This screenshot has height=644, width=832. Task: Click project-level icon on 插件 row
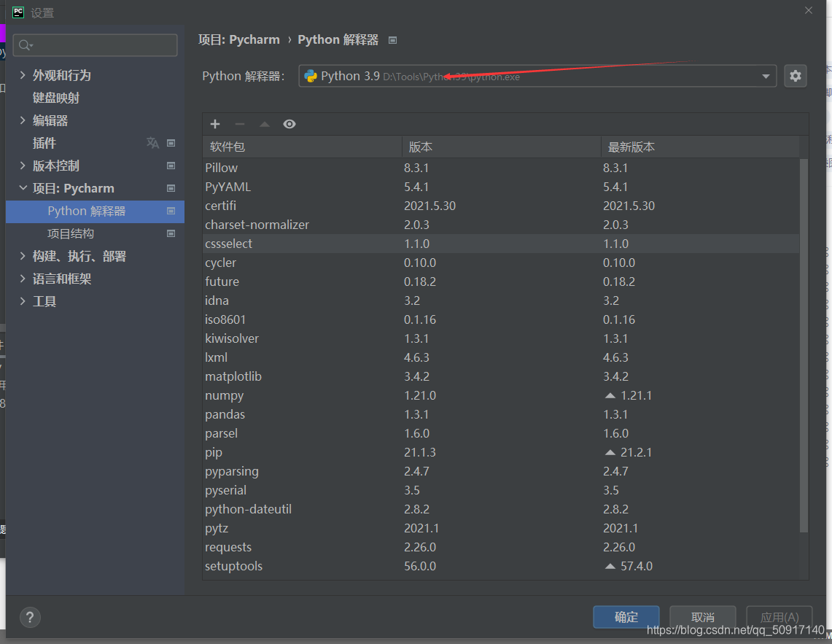click(x=171, y=143)
